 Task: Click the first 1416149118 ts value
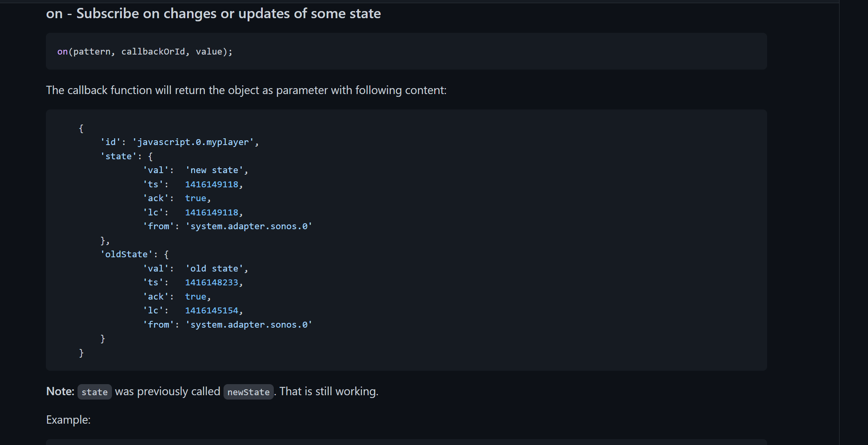coord(212,185)
